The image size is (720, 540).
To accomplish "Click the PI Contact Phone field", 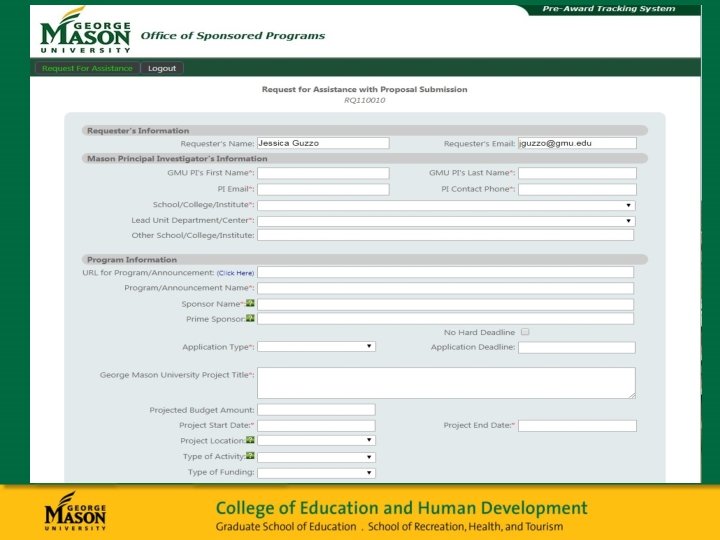I will point(577,189).
